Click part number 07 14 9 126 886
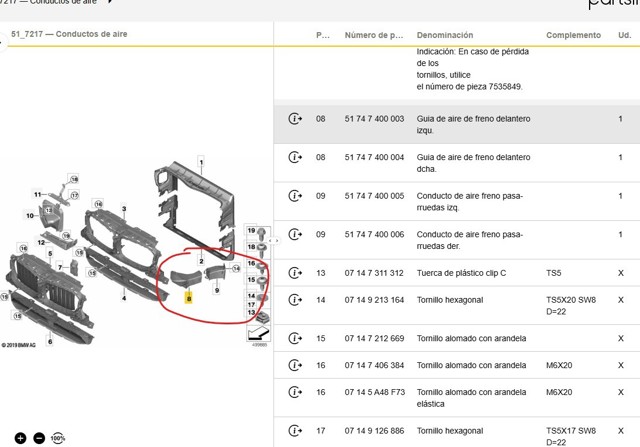 (374, 431)
